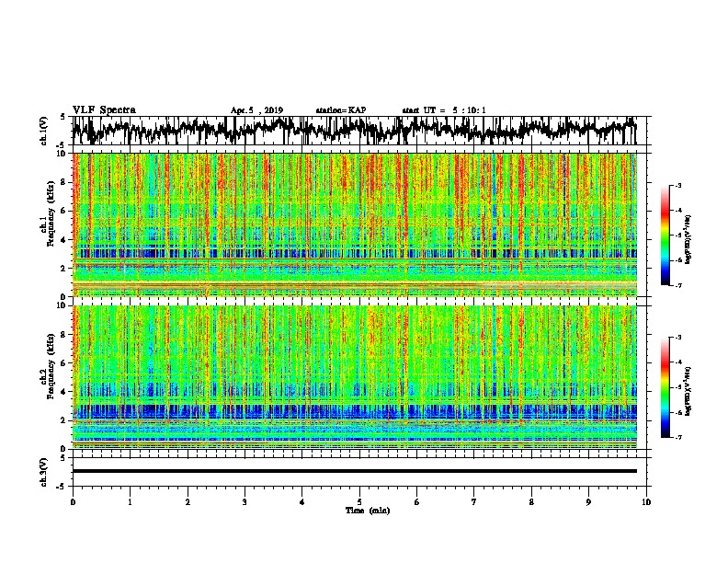Click the "2" kHz tick on ch.1 frequency axis

(x=64, y=269)
